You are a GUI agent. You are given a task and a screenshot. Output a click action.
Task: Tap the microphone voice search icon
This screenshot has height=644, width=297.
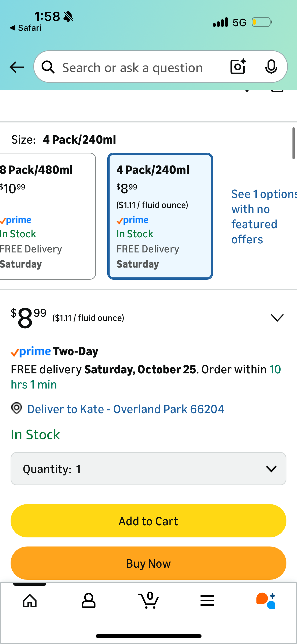(271, 67)
